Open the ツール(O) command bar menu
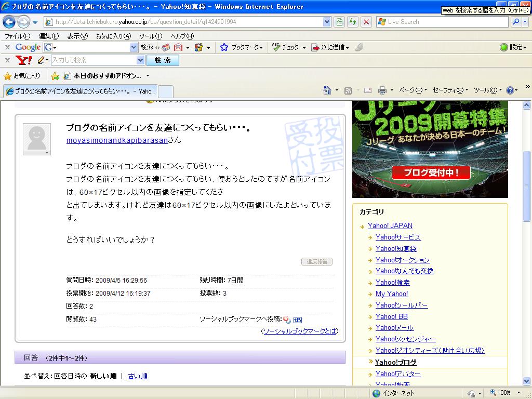The height and width of the screenshot is (399, 532). [x=487, y=90]
